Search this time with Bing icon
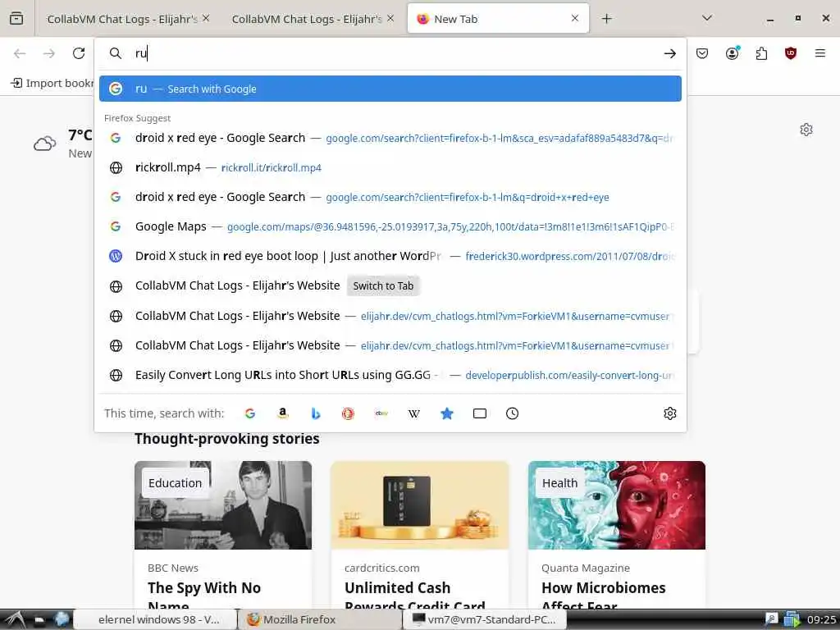 [316, 413]
